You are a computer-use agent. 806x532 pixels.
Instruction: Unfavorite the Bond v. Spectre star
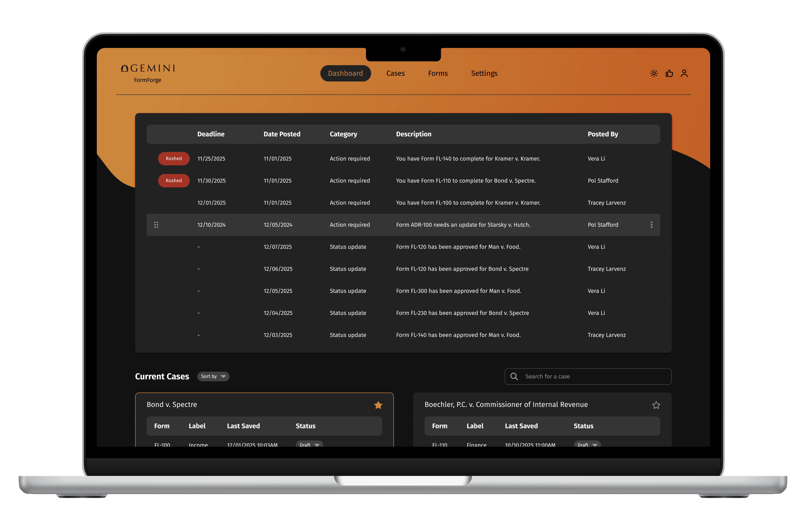point(378,405)
